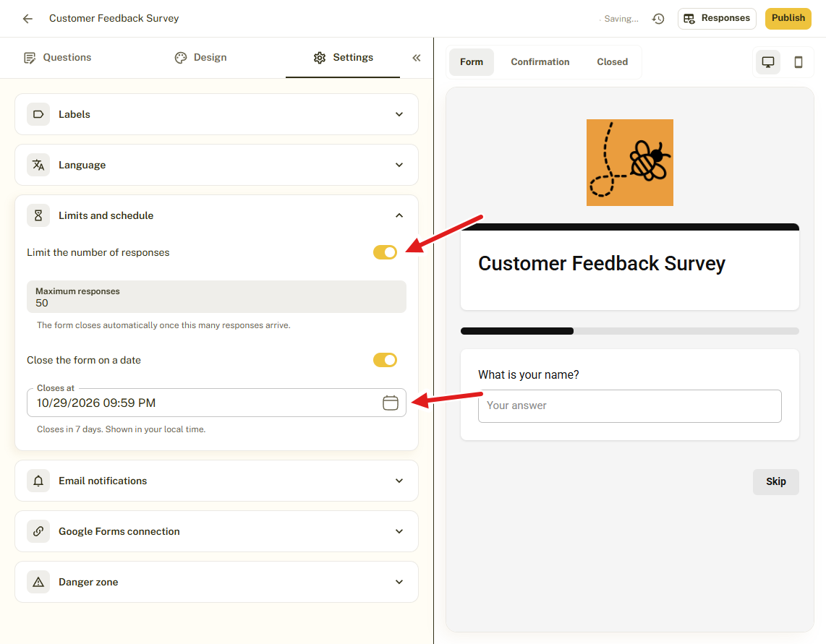The width and height of the screenshot is (826, 644).
Task: Expand Google Forms connection section chevron
Action: [x=399, y=531]
